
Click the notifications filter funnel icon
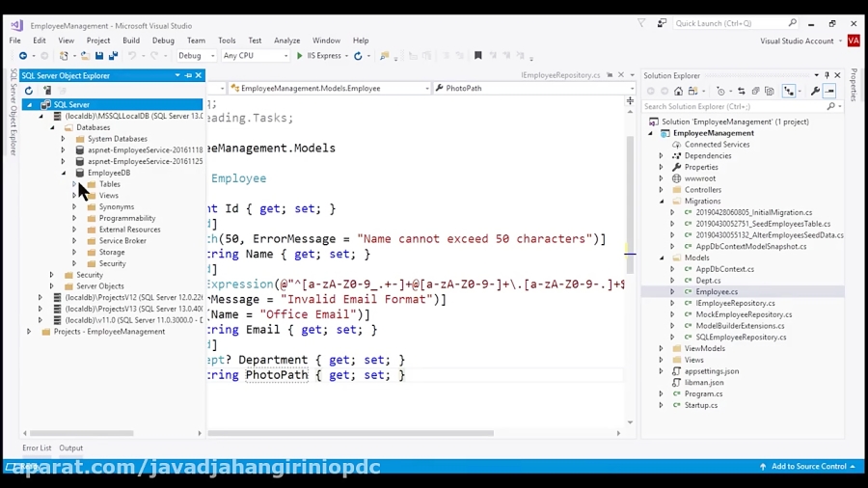point(641,23)
